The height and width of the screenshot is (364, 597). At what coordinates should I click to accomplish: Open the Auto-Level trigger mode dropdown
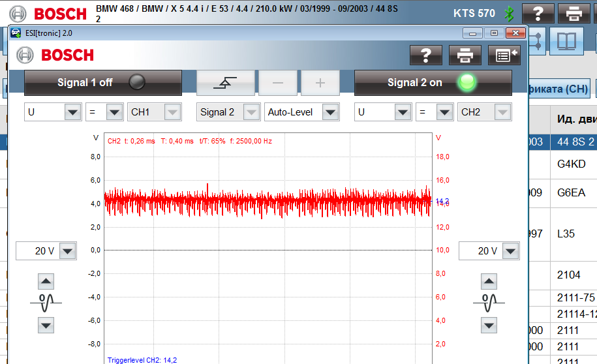(302, 112)
